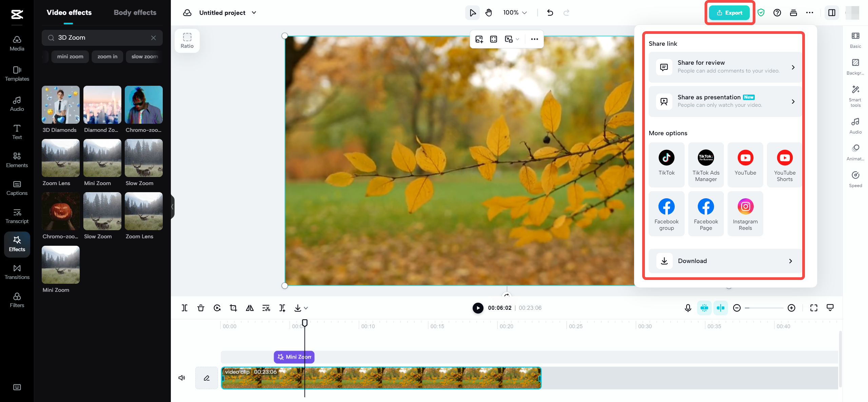Screen dimensions: 868x402
Task: Open the Background settings panel
Action: [855, 67]
